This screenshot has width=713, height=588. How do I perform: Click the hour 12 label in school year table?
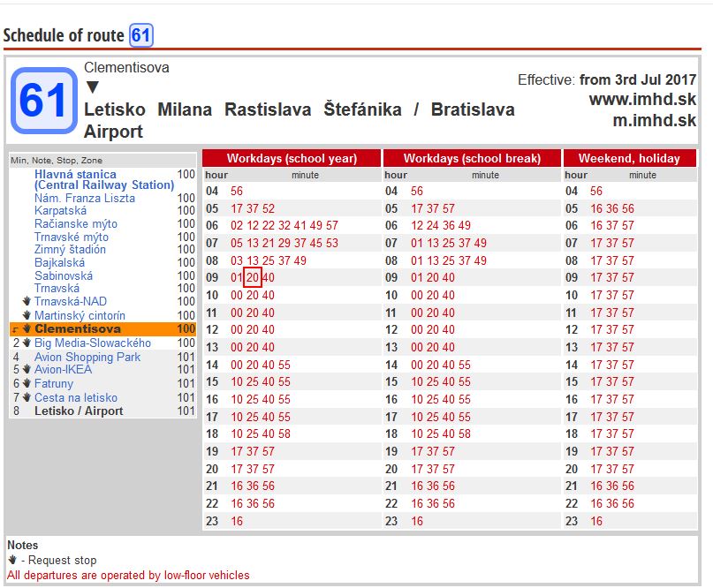212,329
